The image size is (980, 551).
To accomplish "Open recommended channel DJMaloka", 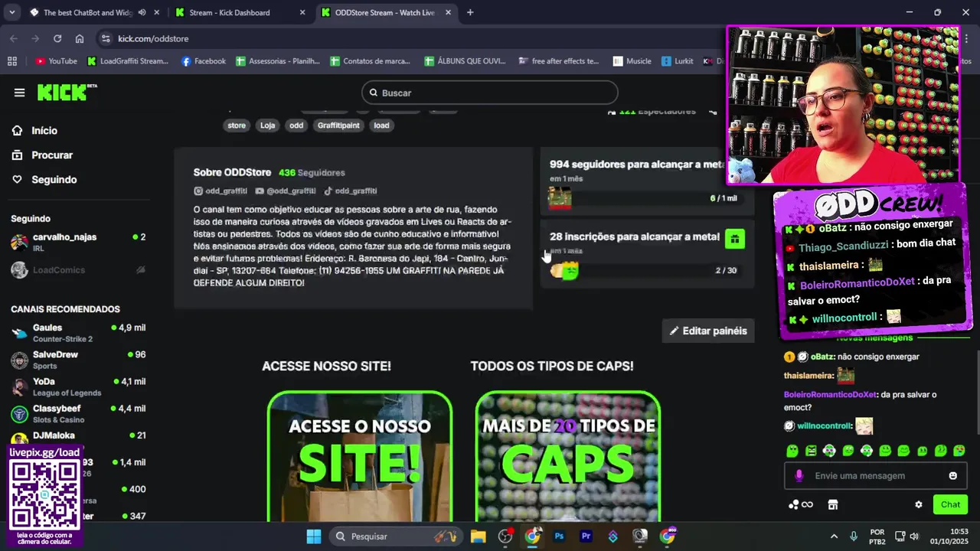I will [x=78, y=438].
